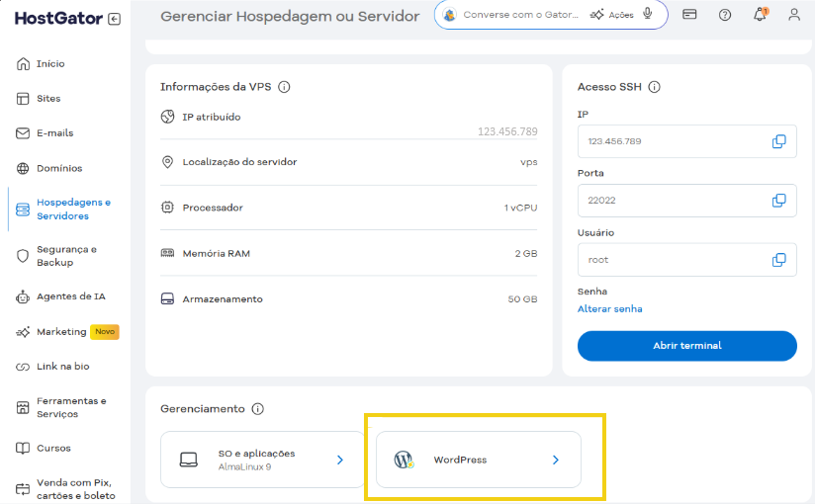This screenshot has width=815, height=504.
Task: Activate the microphone in the chat bar
Action: click(x=648, y=14)
